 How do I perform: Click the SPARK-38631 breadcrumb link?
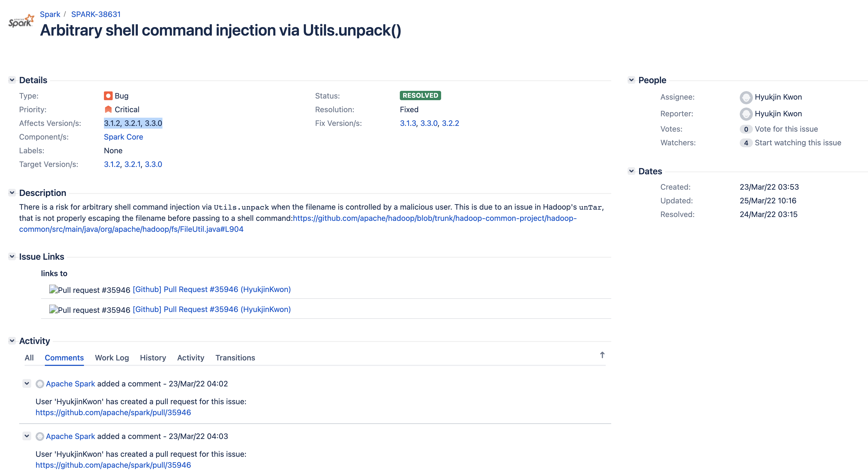[96, 14]
